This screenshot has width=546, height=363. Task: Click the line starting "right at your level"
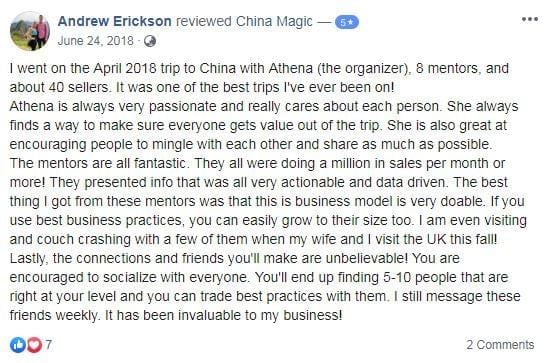265,296
